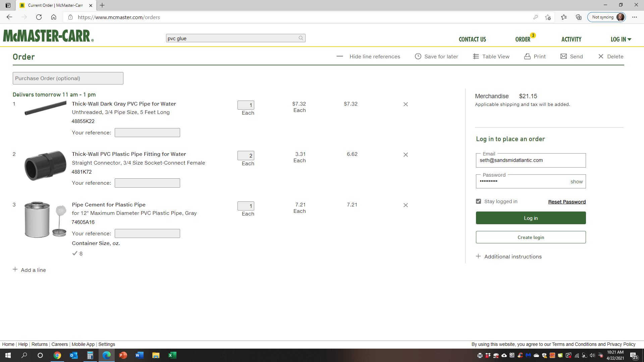Expand Add a line option
This screenshot has width=644, height=362.
point(30,270)
